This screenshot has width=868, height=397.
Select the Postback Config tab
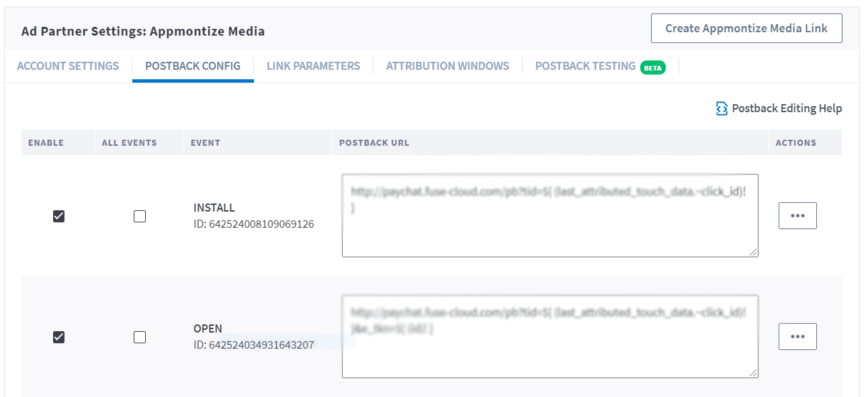[x=193, y=66]
